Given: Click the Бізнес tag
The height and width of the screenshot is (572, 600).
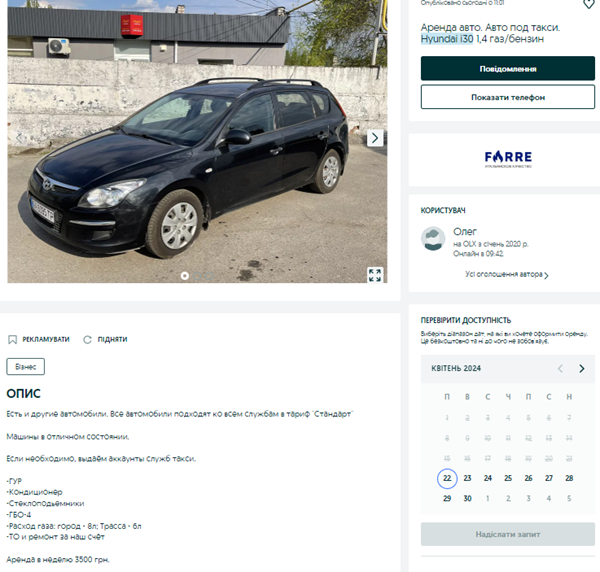Looking at the screenshot, I should tap(25, 367).
